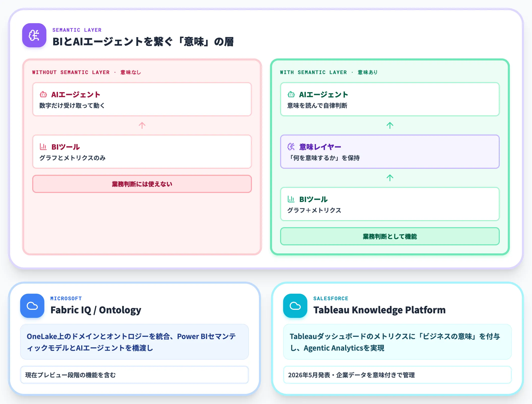The height and width of the screenshot is (404, 532).
Task: Click the red AIエージェント title
Action: 76,94
